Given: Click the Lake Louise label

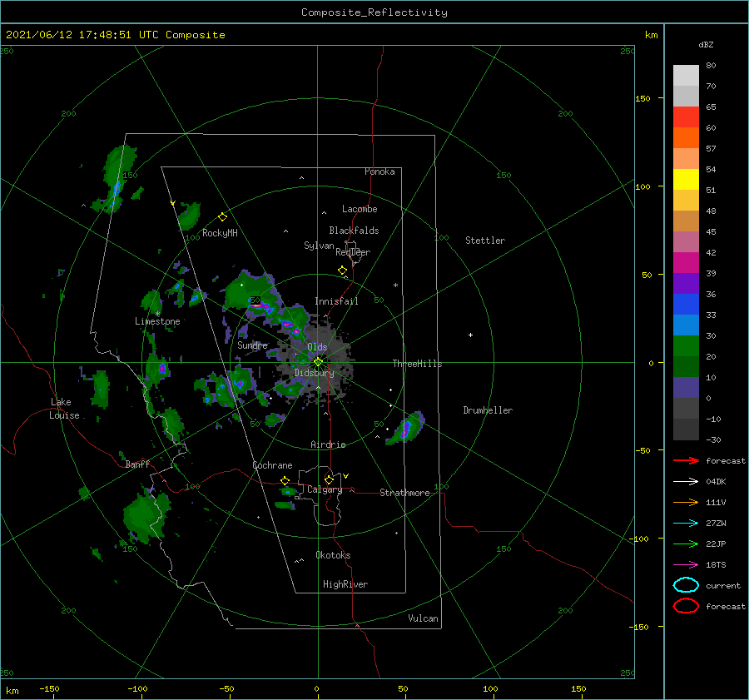Looking at the screenshot, I should (x=64, y=409).
